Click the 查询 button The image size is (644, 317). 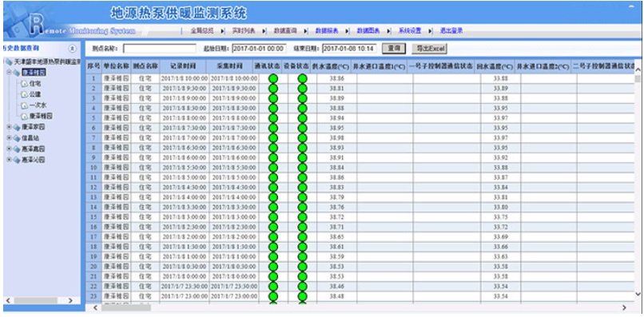tap(394, 49)
